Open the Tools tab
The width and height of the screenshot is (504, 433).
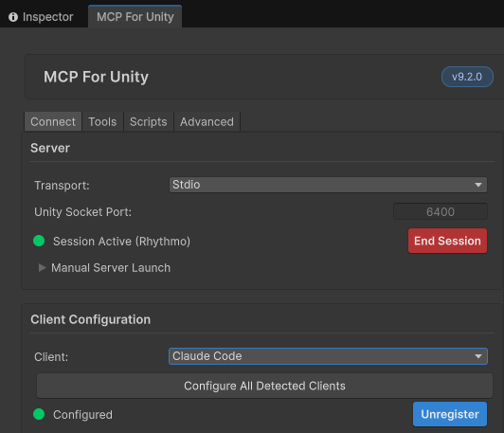point(102,122)
